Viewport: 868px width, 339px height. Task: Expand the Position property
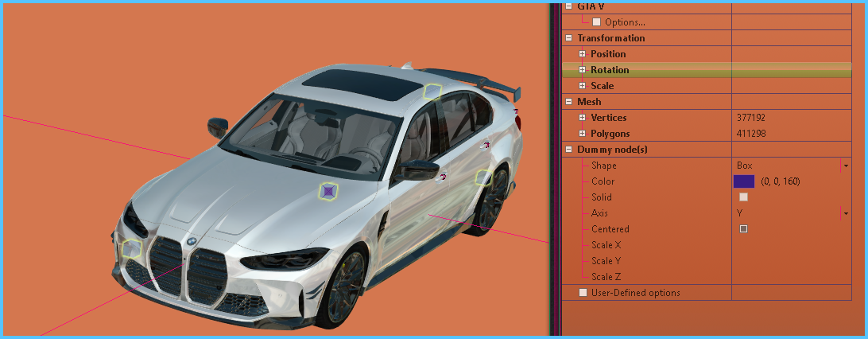(582, 54)
